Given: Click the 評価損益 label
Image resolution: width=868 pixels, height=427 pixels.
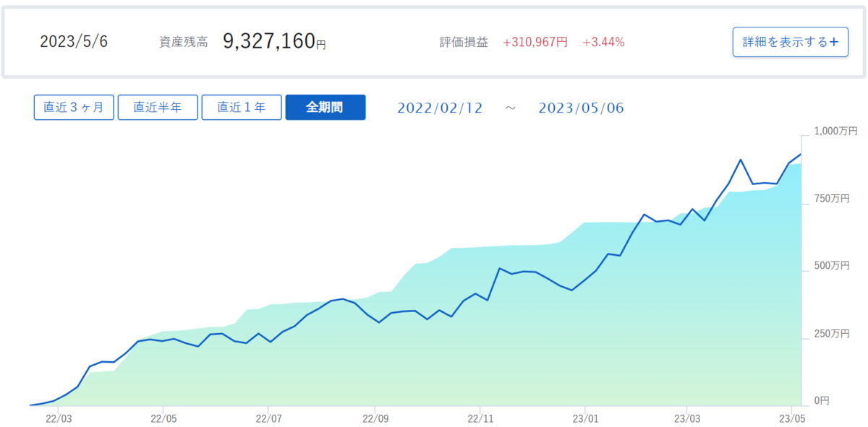Looking at the screenshot, I should coord(464,43).
